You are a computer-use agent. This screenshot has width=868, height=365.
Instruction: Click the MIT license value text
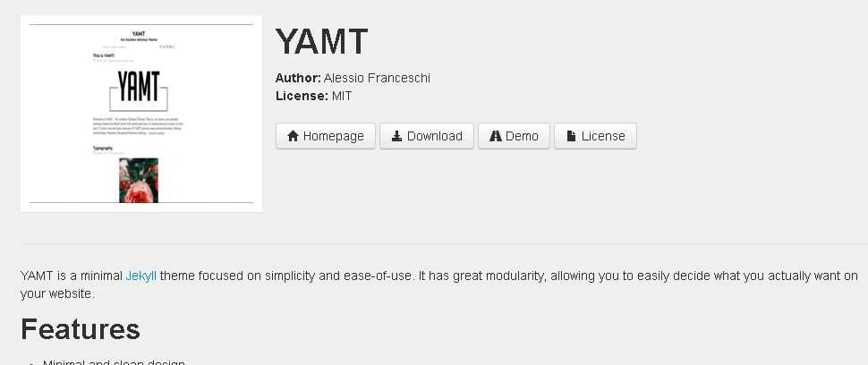pos(342,97)
